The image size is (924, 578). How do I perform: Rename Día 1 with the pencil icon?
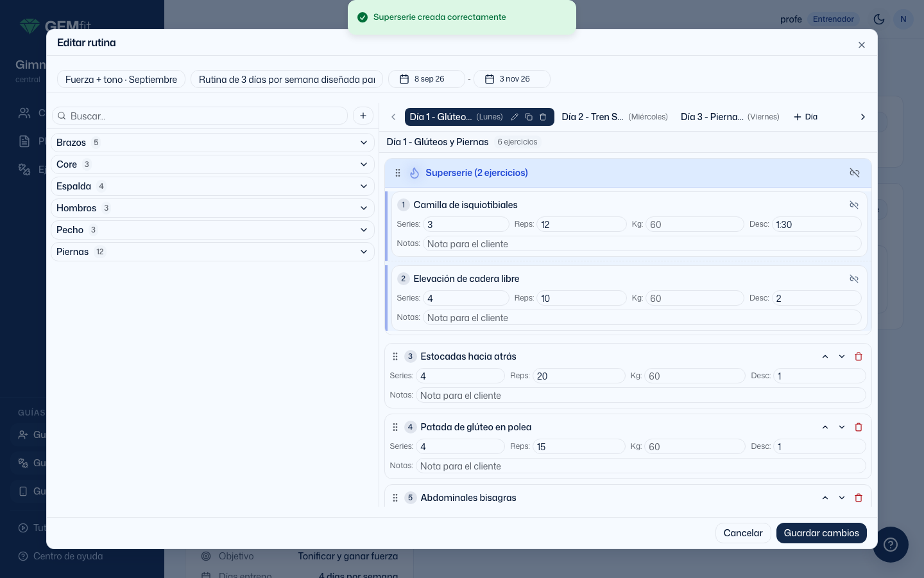click(x=515, y=117)
